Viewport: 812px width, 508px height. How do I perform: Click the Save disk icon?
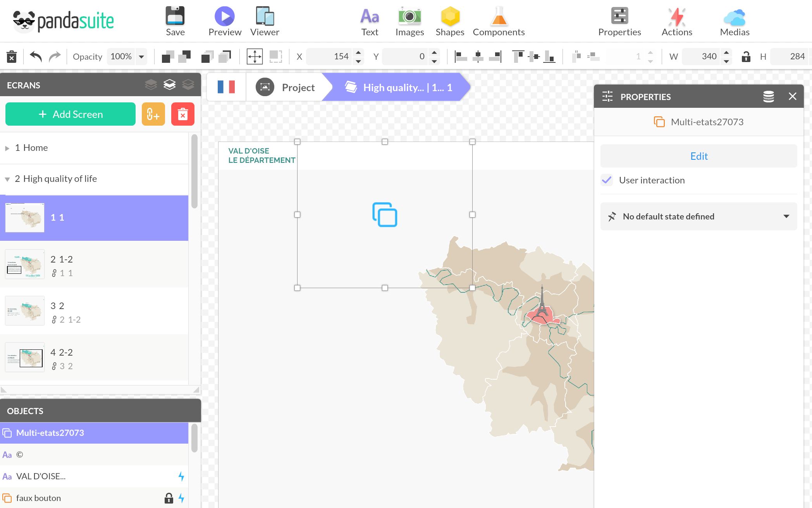[x=175, y=17]
